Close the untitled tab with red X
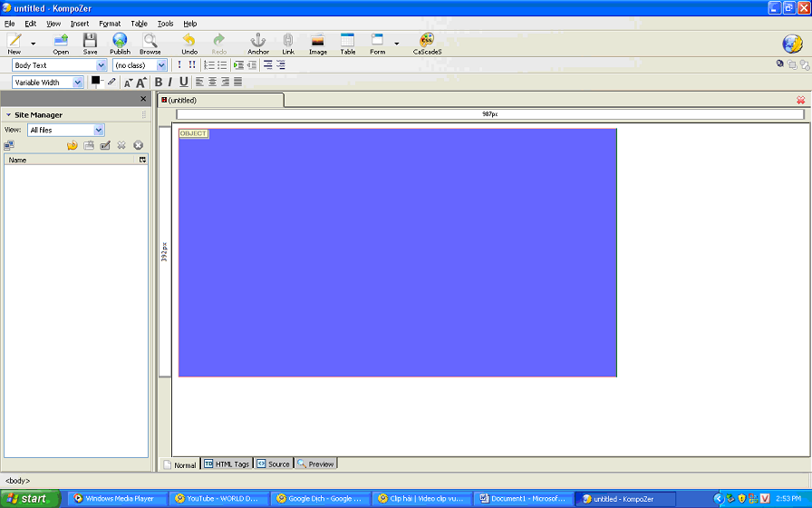Image resolution: width=812 pixels, height=508 pixels. pos(800,100)
